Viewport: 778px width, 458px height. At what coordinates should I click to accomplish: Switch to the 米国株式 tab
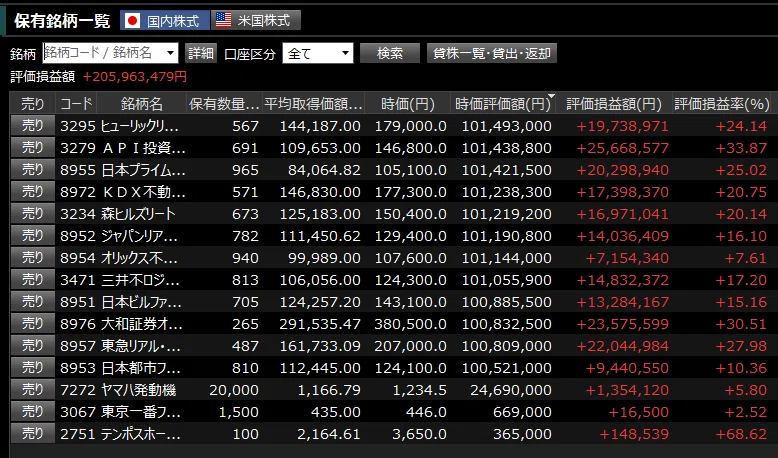[x=256, y=20]
